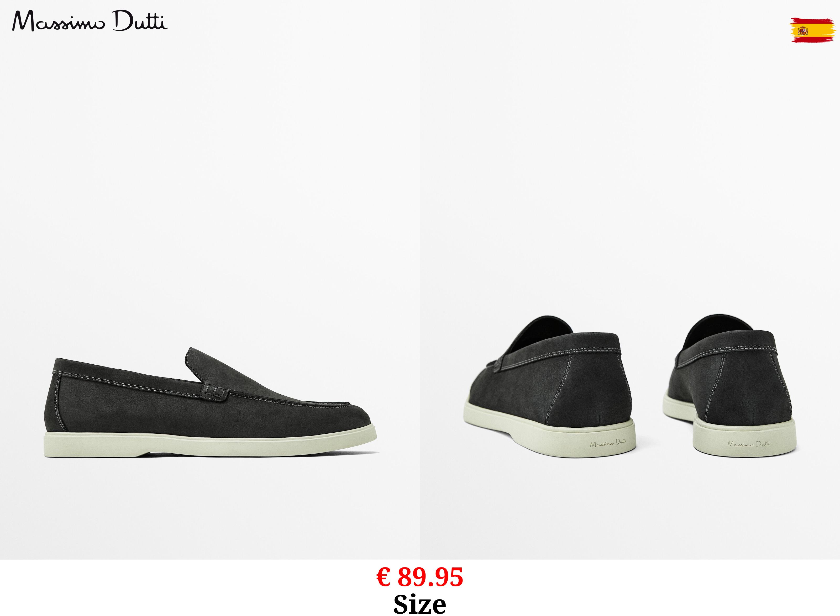The height and width of the screenshot is (616, 840).
Task: Open the Size selector
Action: click(x=420, y=604)
